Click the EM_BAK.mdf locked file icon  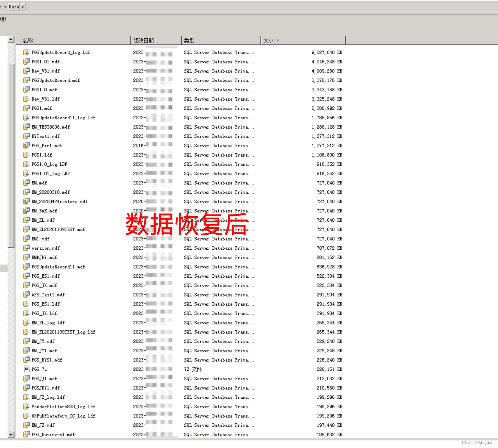pyautogui.click(x=26, y=211)
